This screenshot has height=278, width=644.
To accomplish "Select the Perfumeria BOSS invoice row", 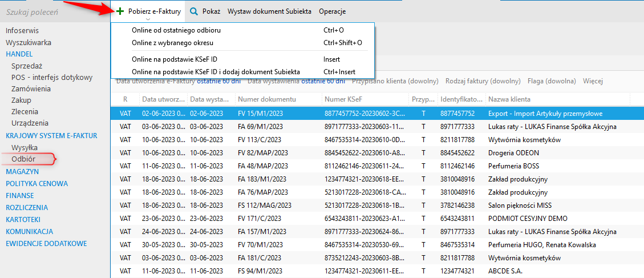I will coord(376,166).
